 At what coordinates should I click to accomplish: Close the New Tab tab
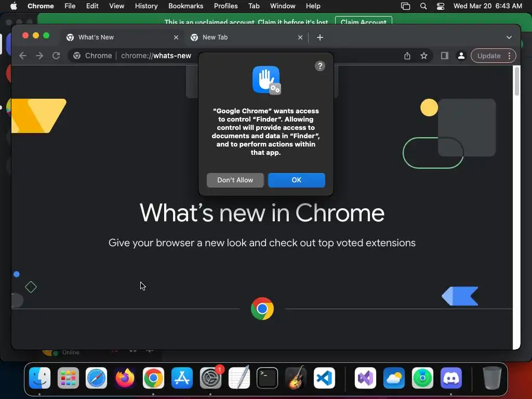[300, 37]
